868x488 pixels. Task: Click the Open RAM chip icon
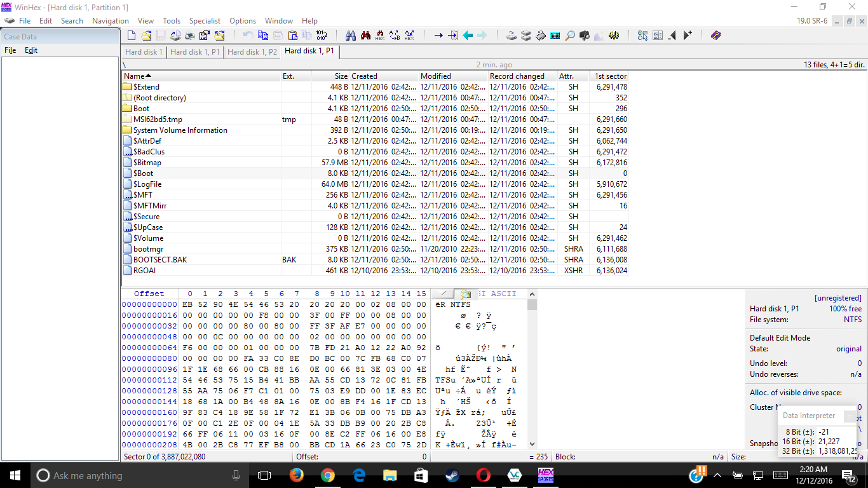pos(541,36)
